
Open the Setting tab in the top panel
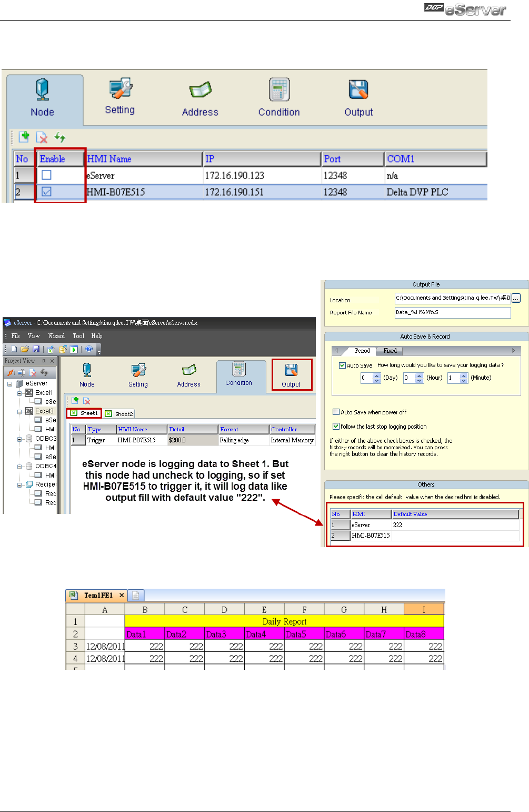click(120, 96)
